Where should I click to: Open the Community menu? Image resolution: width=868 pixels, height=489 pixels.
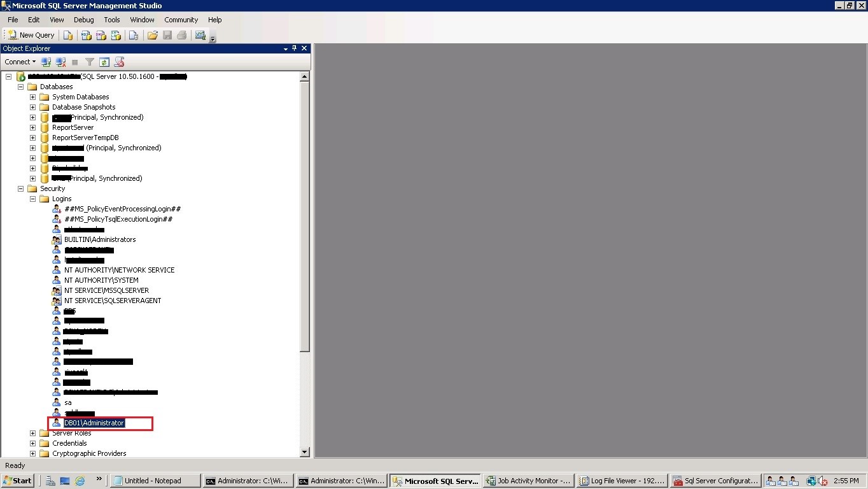(181, 20)
